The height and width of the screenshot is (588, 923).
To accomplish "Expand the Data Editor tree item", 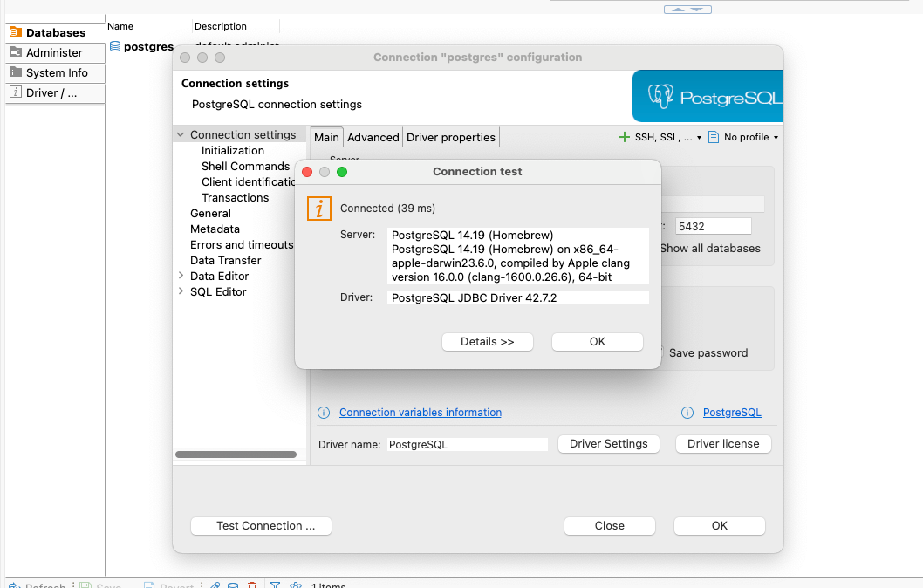I will tap(181, 276).
